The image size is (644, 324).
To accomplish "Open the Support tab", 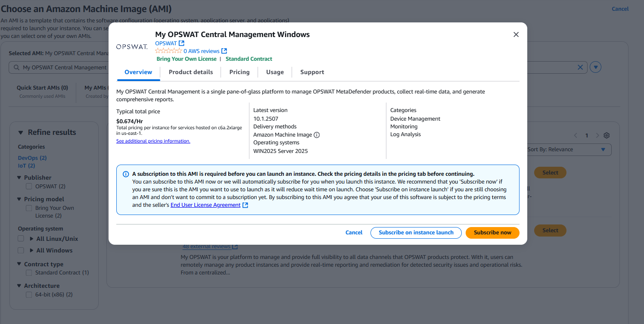I will [x=312, y=72].
